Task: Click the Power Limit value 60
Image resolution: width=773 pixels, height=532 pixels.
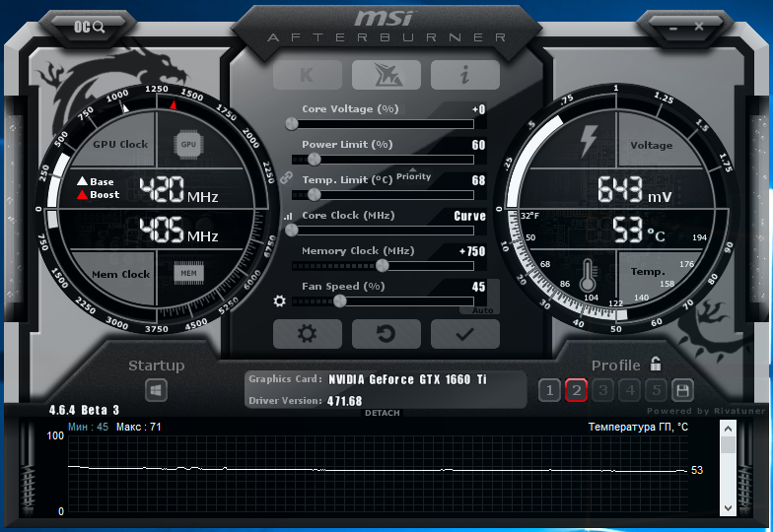Action: click(x=478, y=145)
